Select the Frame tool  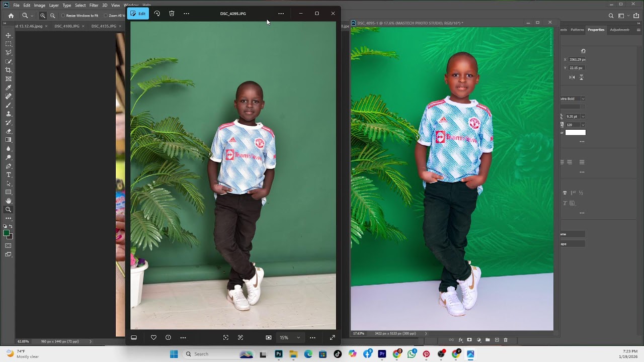pos(9,79)
